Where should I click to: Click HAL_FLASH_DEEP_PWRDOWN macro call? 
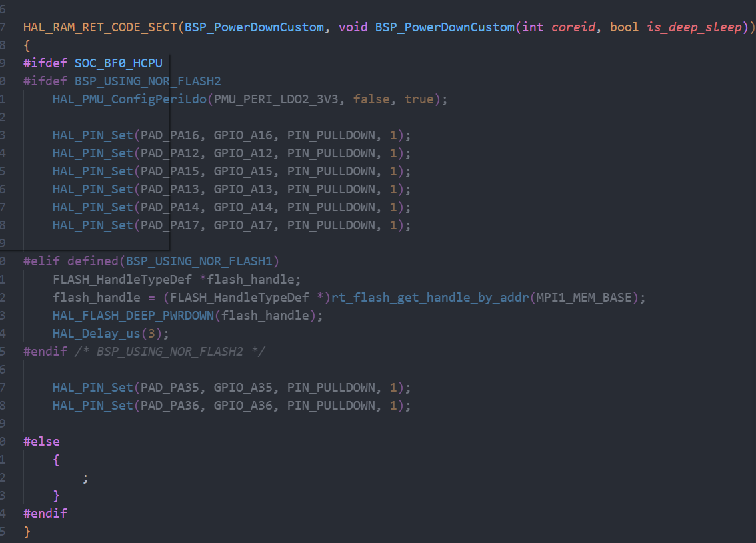(133, 316)
